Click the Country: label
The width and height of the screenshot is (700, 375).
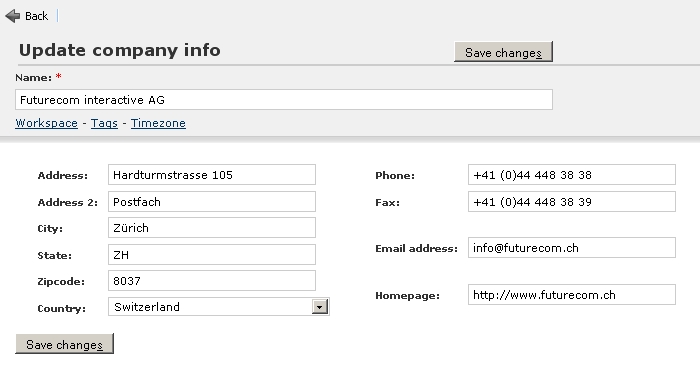click(x=62, y=308)
